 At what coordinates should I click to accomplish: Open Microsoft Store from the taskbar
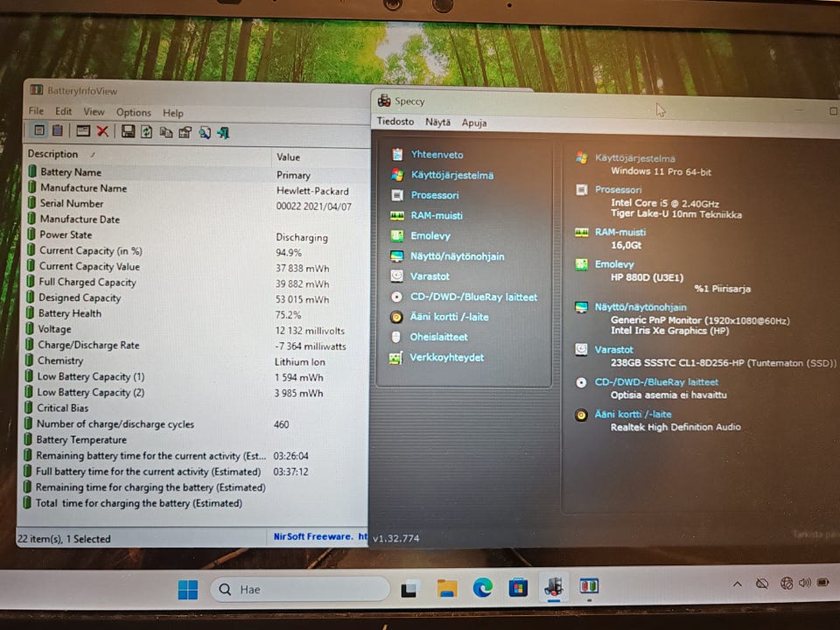pos(518,588)
